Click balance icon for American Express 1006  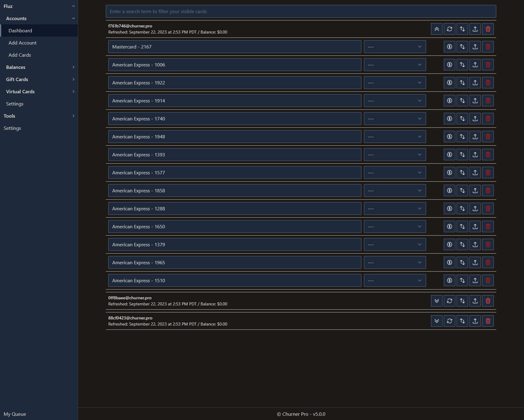point(449,65)
